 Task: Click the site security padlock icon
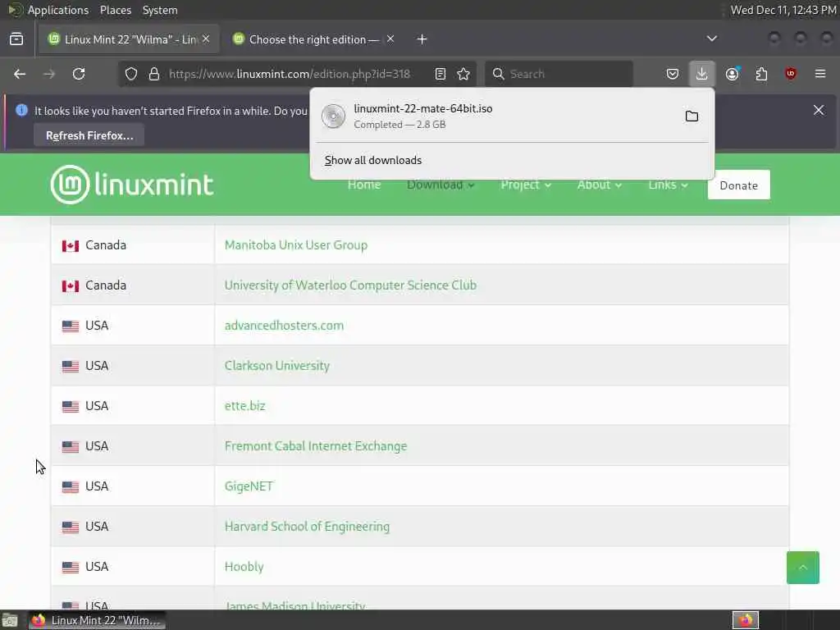coord(154,74)
